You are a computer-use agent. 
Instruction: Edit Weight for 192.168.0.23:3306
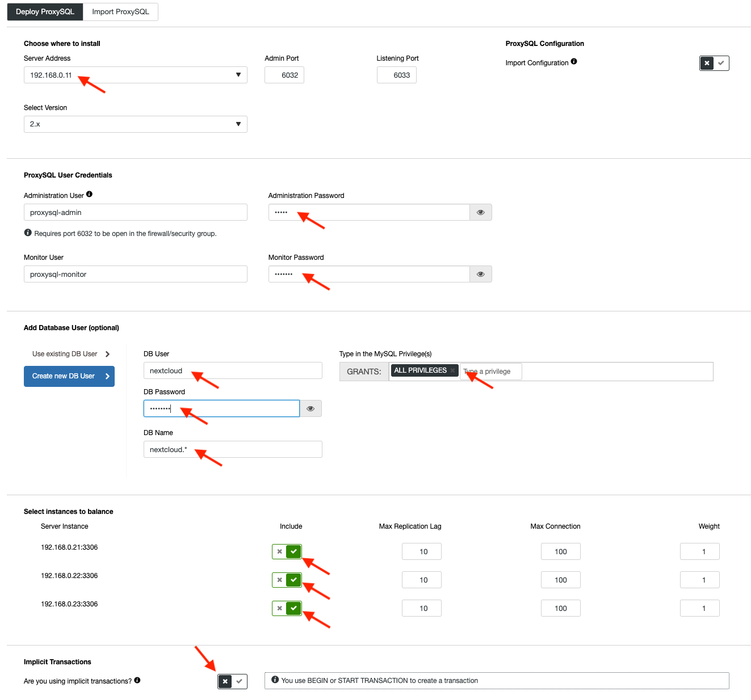(700, 608)
